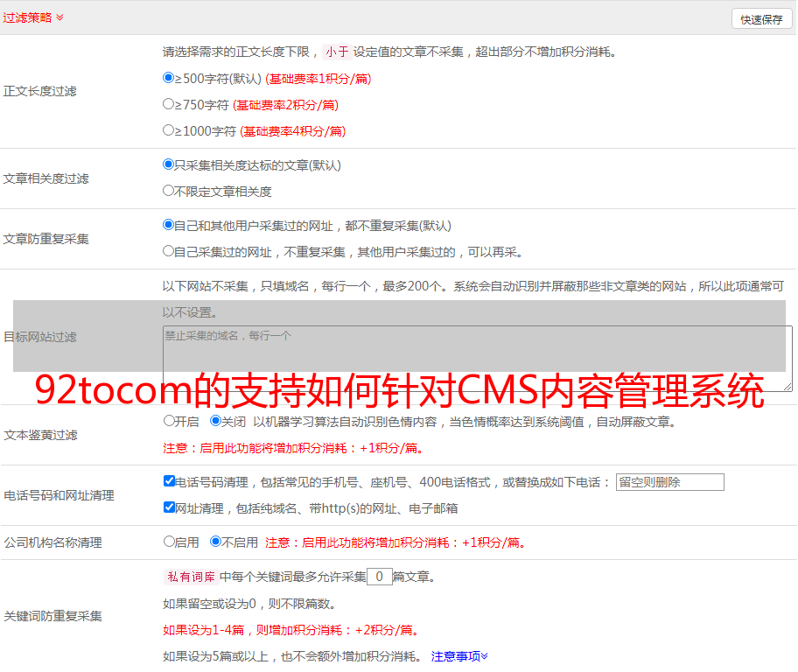798x672 pixels.
Task: Select 不启用 radio for 公司机构名称清理
Action: coord(216,541)
